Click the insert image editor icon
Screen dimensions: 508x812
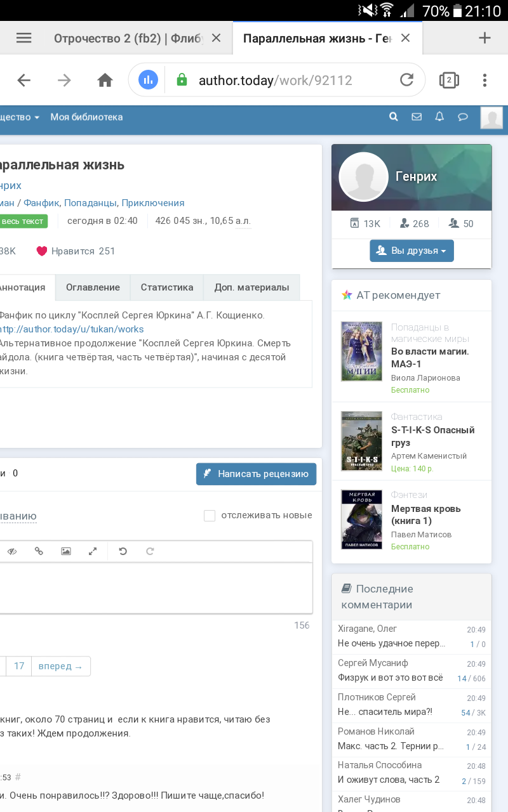pos(65,551)
